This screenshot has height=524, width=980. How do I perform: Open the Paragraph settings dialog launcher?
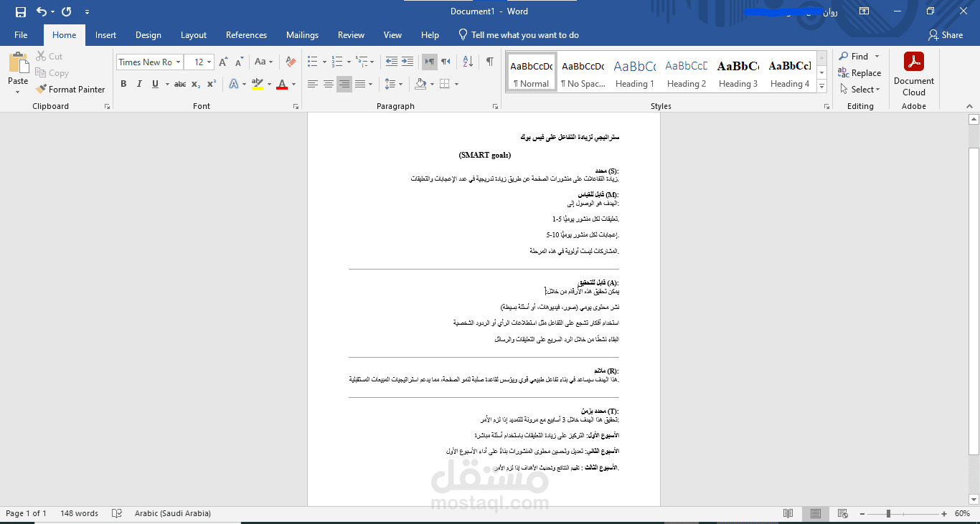click(x=495, y=106)
